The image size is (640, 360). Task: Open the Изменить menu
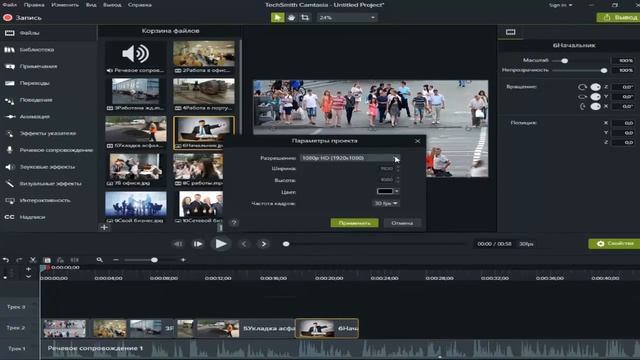pyautogui.click(x=65, y=5)
